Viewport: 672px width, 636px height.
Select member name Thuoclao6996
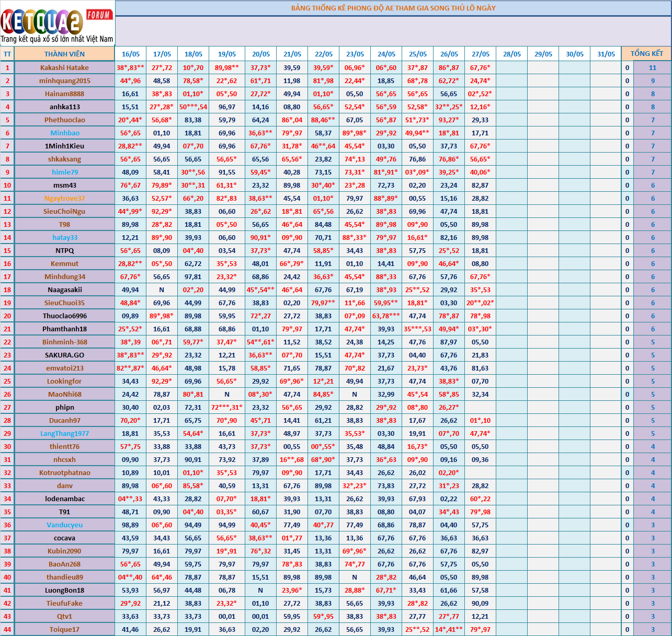[64, 316]
